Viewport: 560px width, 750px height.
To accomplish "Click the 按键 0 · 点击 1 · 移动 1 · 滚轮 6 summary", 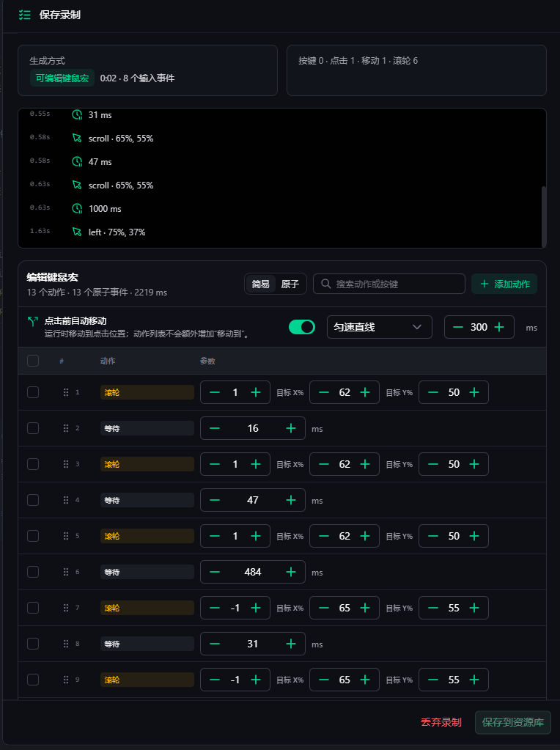I will point(358,61).
